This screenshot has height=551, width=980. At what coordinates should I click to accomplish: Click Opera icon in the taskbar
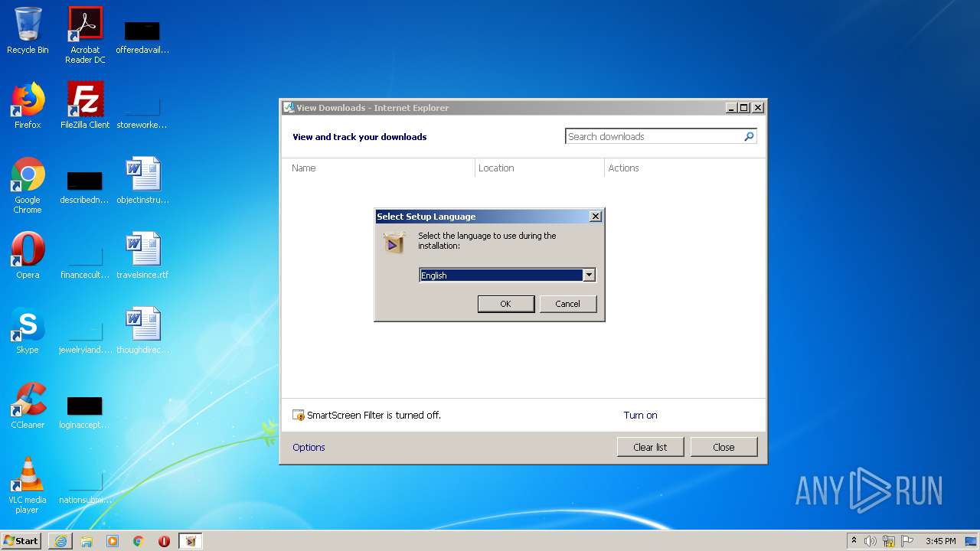pyautogui.click(x=164, y=541)
